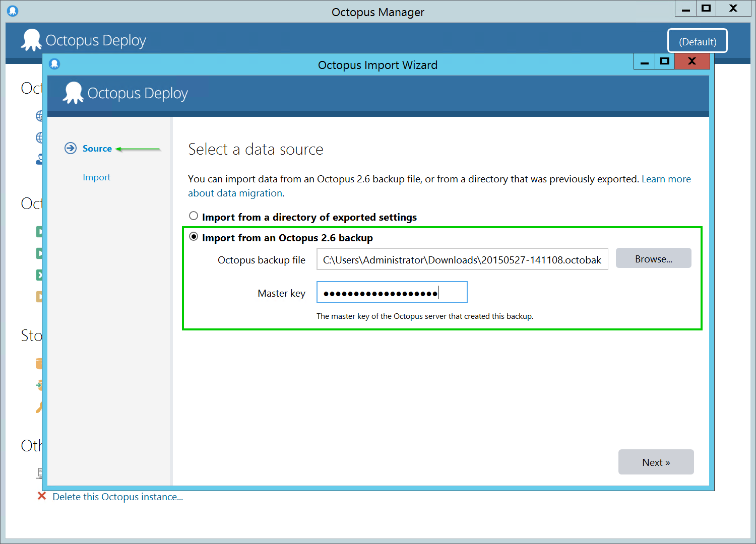This screenshot has height=544, width=756.
Task: Choose Import from an Octopus 2.6 backup
Action: [194, 237]
